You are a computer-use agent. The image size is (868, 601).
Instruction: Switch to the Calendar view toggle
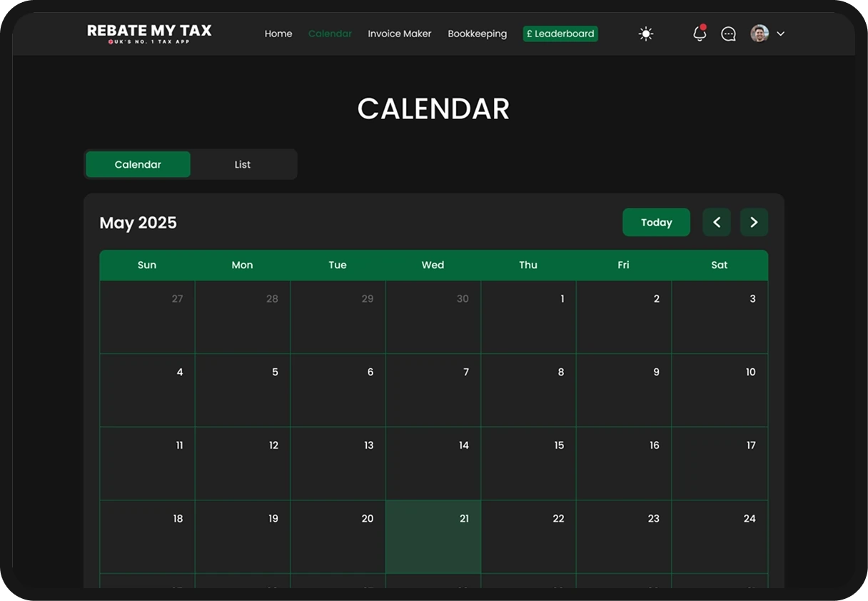pos(138,164)
